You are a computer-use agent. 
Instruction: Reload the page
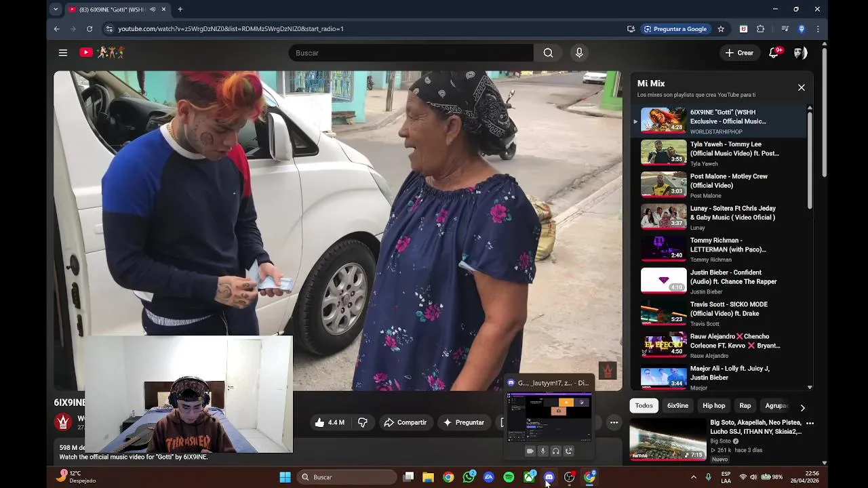pos(90,29)
